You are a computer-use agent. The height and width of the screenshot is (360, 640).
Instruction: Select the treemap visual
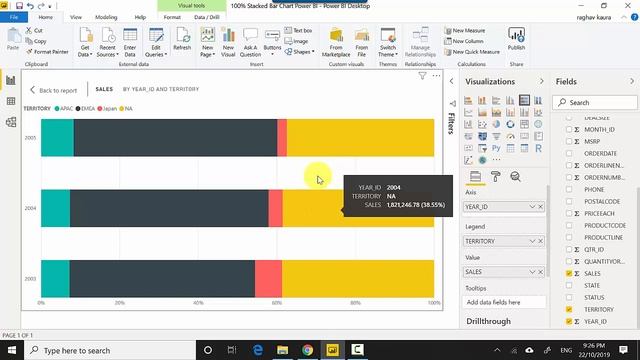(524, 124)
